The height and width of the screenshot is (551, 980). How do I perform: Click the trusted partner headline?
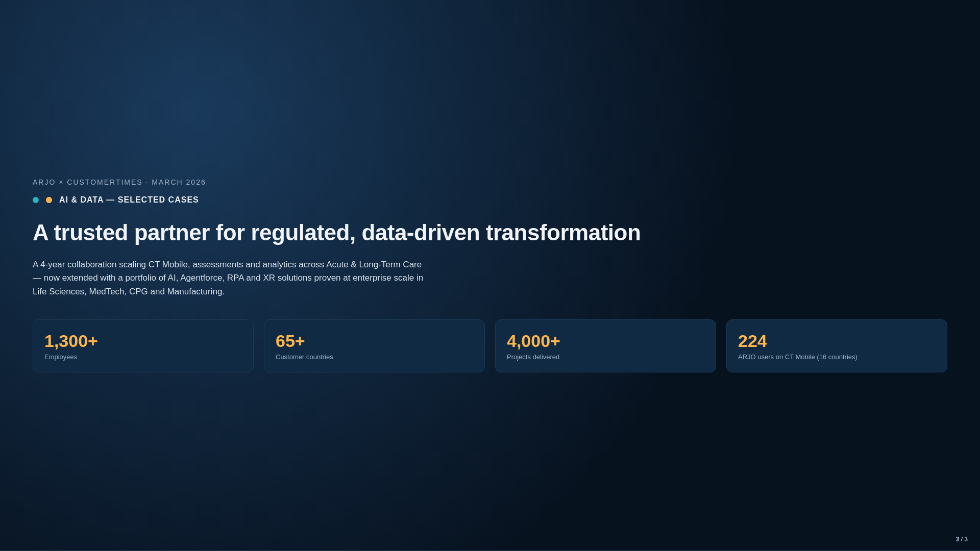pyautogui.click(x=336, y=233)
